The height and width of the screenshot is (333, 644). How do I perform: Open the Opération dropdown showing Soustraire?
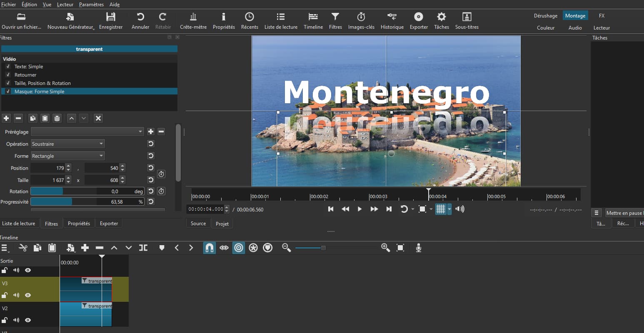67,144
